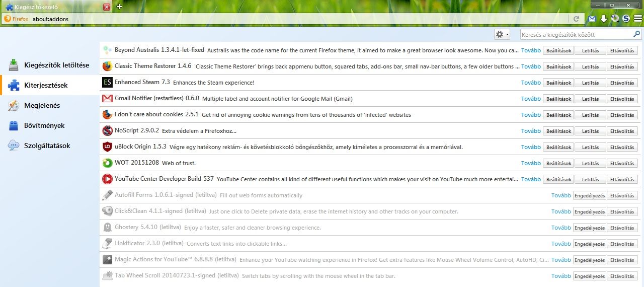The height and width of the screenshot is (287, 644).
Task: Reload the page with the refresh icon
Action: click(x=577, y=19)
